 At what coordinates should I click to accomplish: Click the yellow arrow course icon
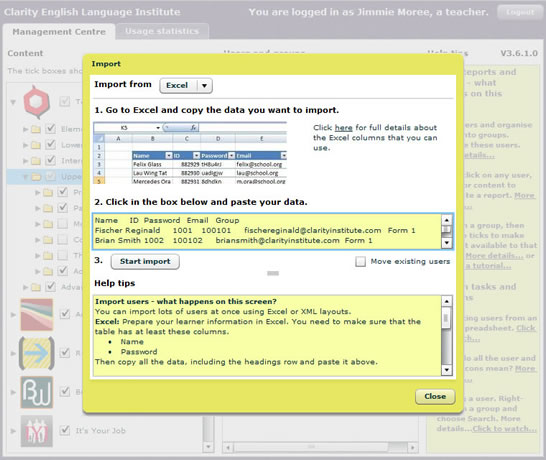(37, 353)
